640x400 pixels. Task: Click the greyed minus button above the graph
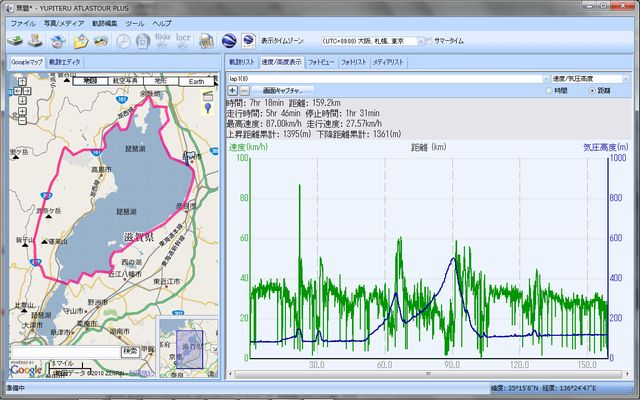tap(244, 91)
